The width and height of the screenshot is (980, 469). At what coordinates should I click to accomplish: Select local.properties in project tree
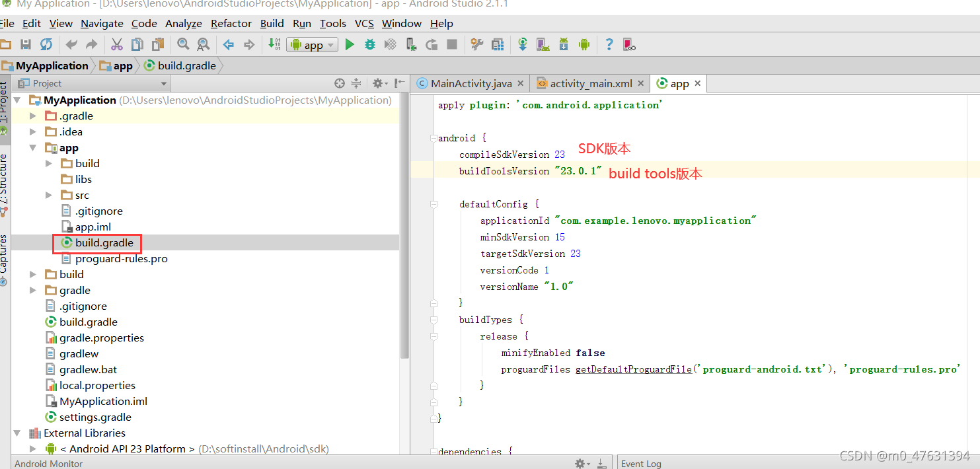(x=97, y=386)
